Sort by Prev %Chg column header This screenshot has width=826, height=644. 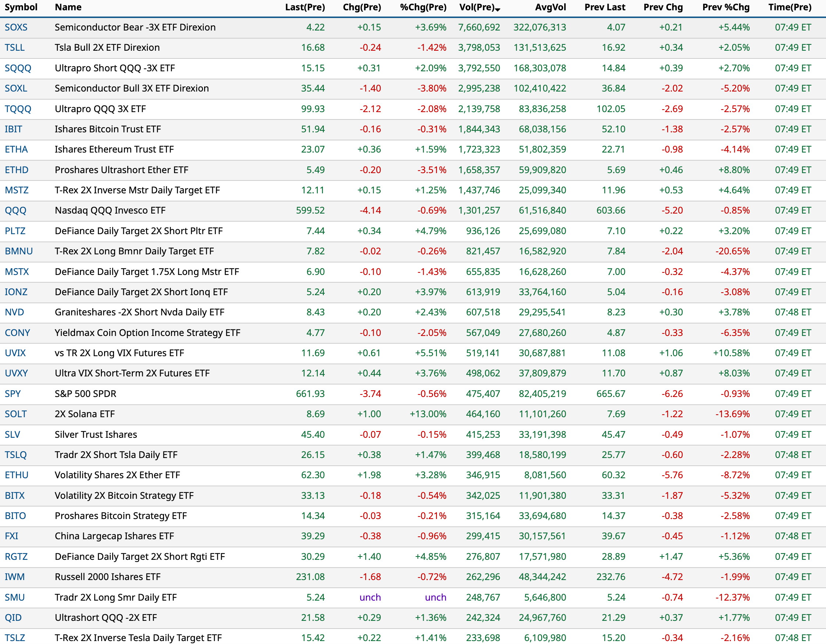(726, 7)
